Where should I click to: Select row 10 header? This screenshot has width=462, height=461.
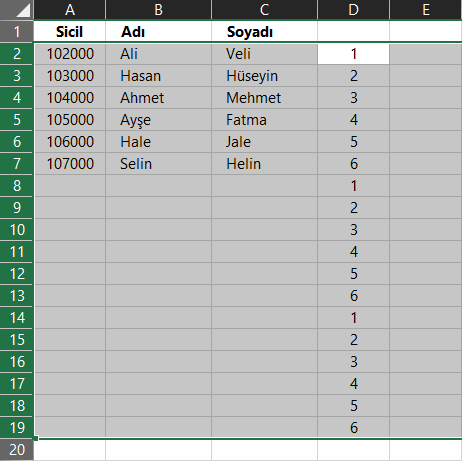click(x=17, y=230)
